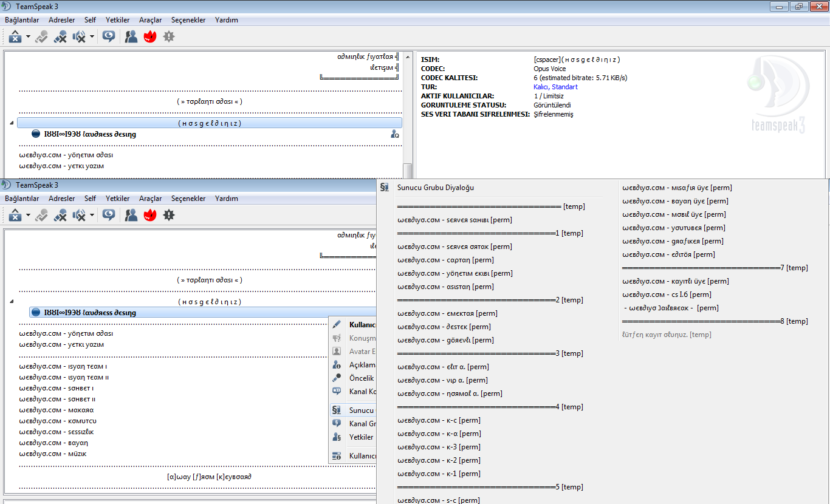Viewport: 830px width, 504px height.
Task: Select 'cαρтαη [perm]' server group
Action: coord(445,260)
